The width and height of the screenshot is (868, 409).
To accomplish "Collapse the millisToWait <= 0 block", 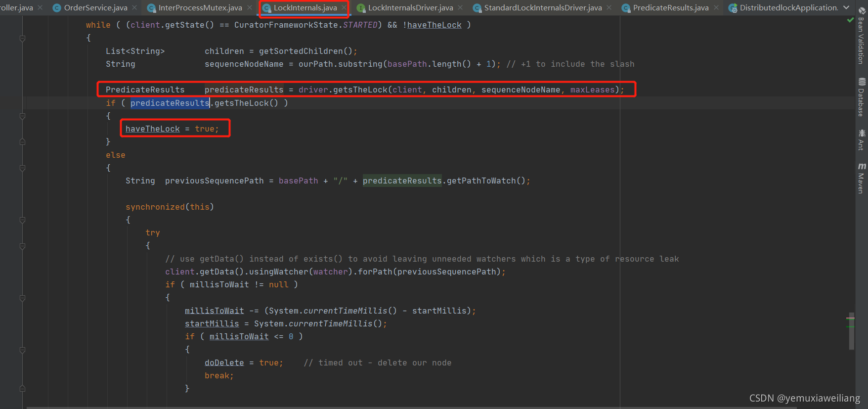I will (x=22, y=350).
